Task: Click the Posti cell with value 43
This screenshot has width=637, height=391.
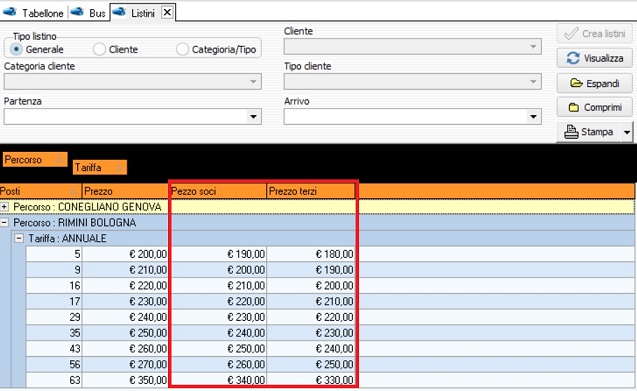Action: [x=54, y=349]
